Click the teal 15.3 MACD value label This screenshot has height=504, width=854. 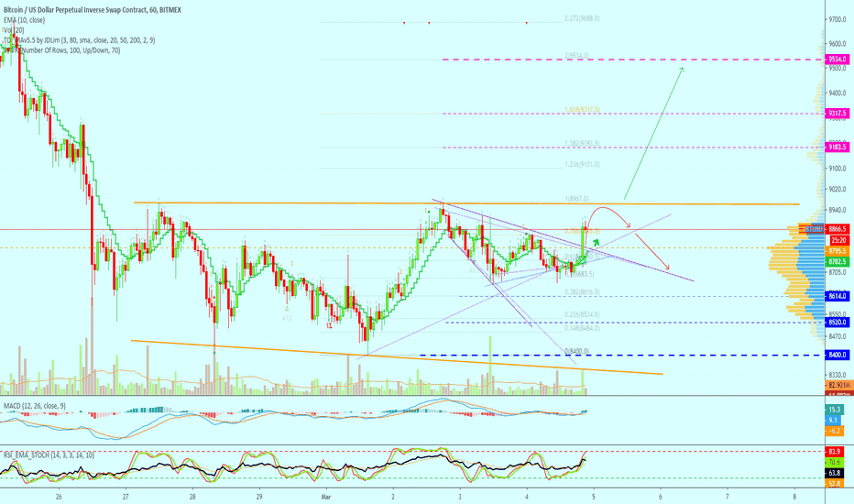835,410
